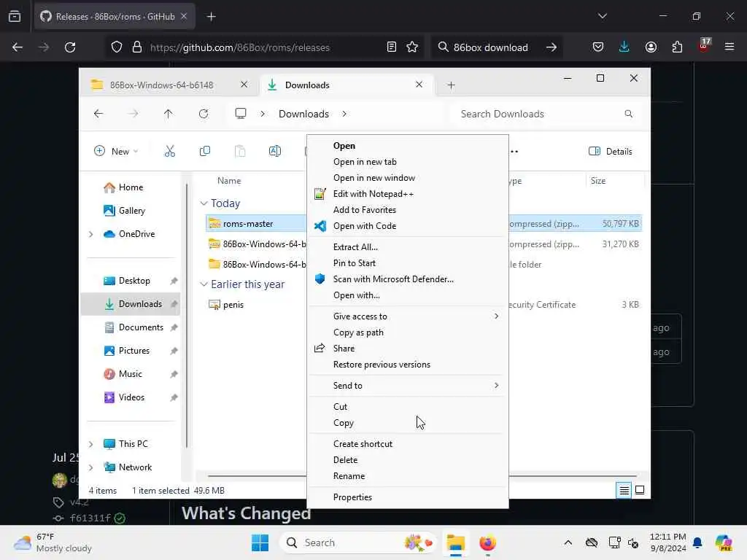Viewport: 747px width, 560px height.
Task: Sort by the Name column header
Action: click(x=229, y=181)
